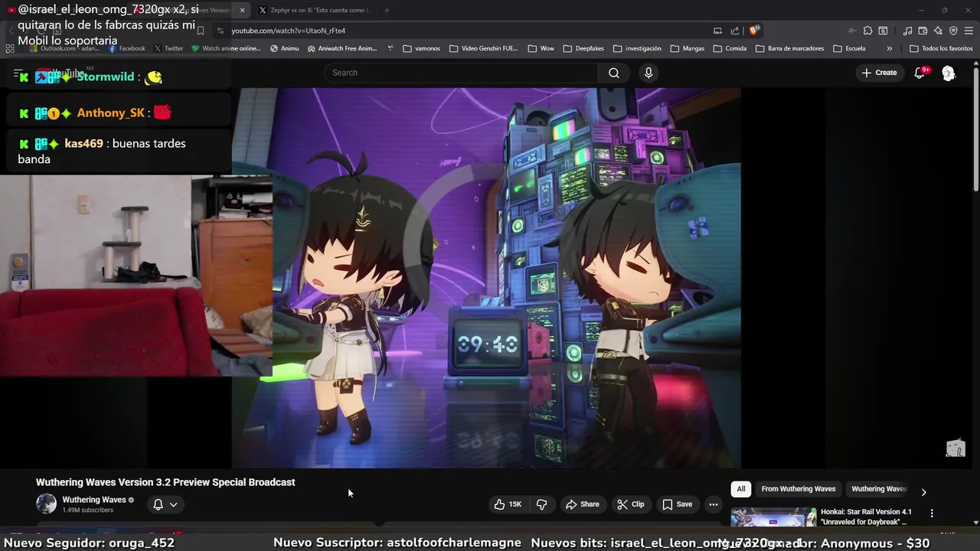Select the All filter chip
The width and height of the screenshot is (980, 551).
pos(740,489)
